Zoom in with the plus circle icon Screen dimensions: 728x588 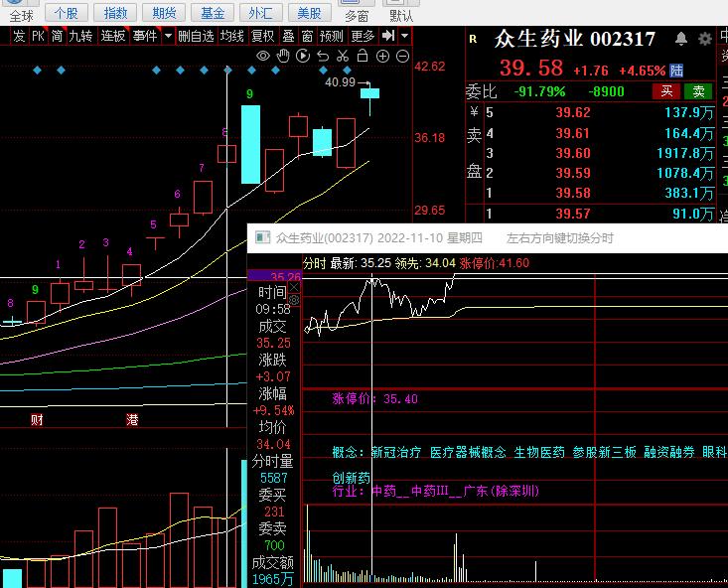pos(382,57)
